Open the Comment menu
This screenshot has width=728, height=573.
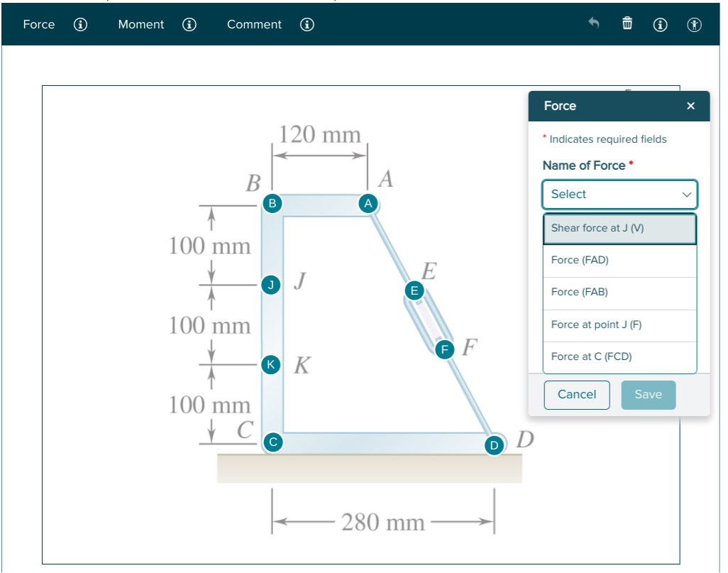click(254, 24)
